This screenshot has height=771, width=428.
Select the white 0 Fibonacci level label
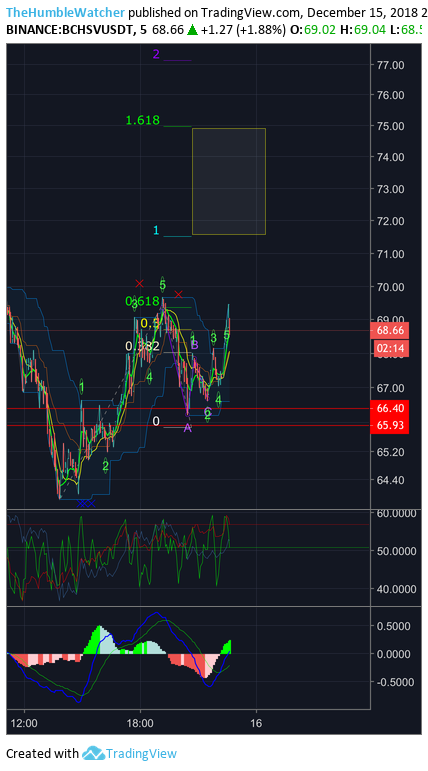[156, 421]
